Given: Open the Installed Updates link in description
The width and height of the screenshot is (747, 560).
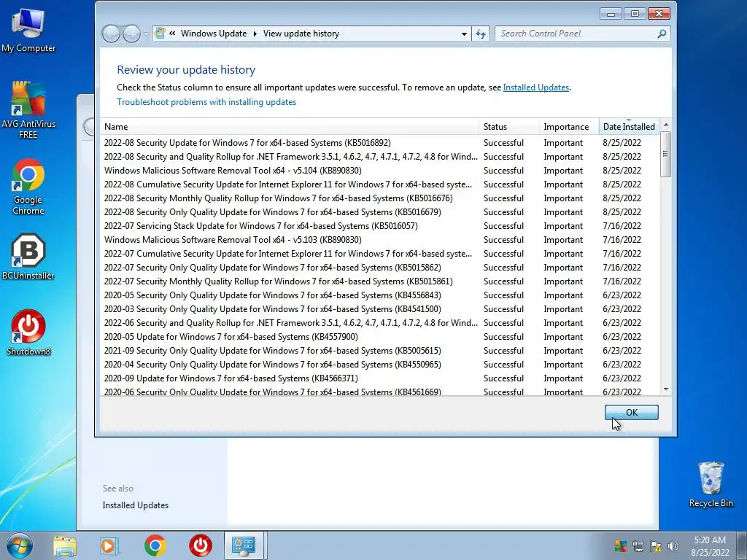Looking at the screenshot, I should pyautogui.click(x=536, y=87).
